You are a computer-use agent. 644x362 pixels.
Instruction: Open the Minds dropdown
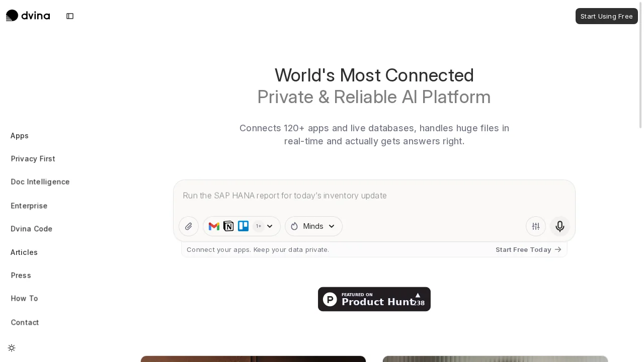coord(313,226)
